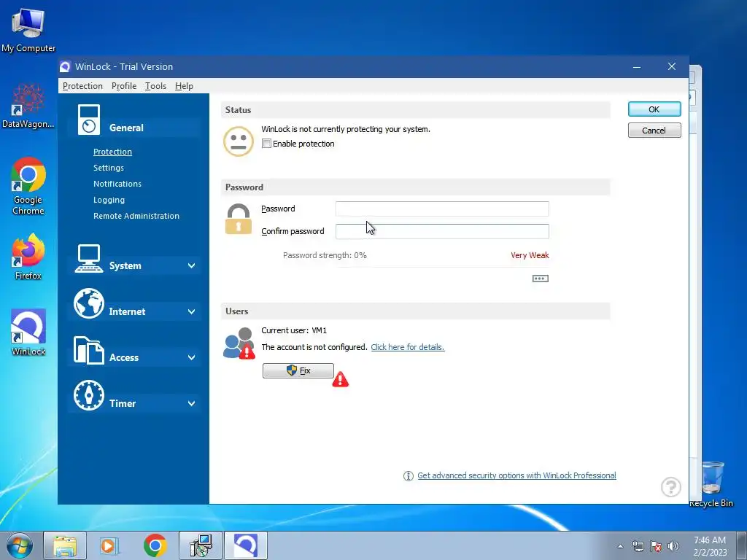Click the red warning triangle beside Fix
Image resolution: width=747 pixels, height=560 pixels.
tap(340, 379)
